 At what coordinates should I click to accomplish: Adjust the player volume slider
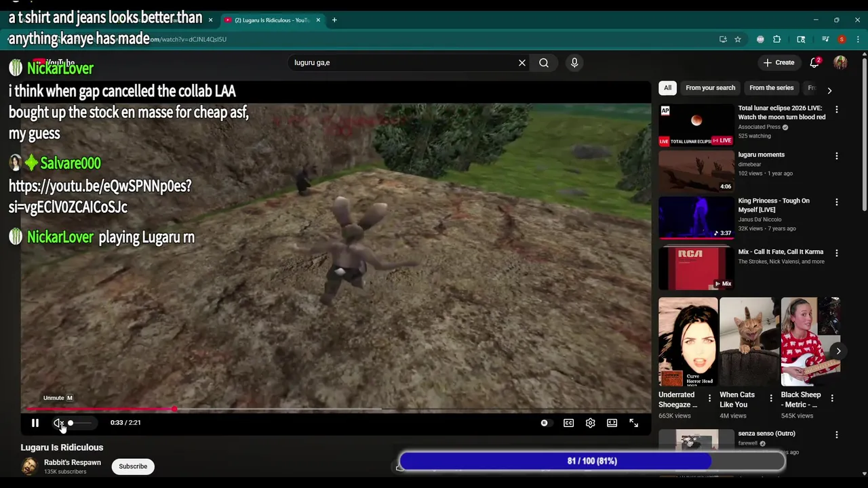coord(79,423)
